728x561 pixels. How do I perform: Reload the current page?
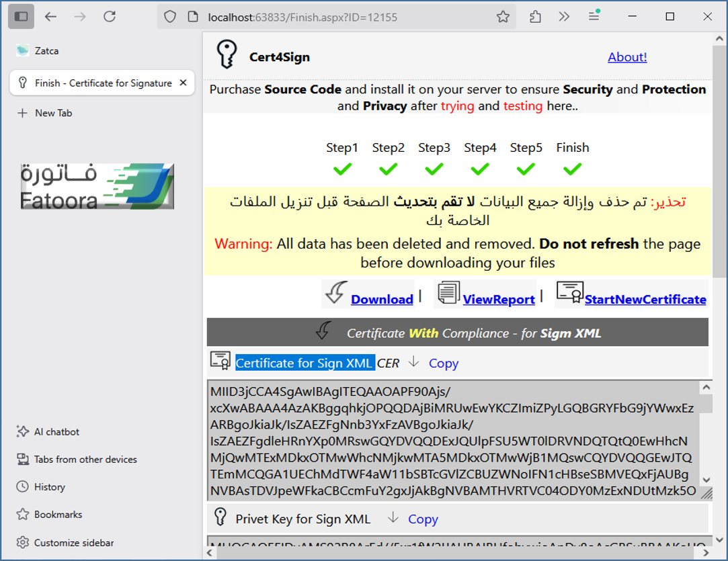[110, 17]
